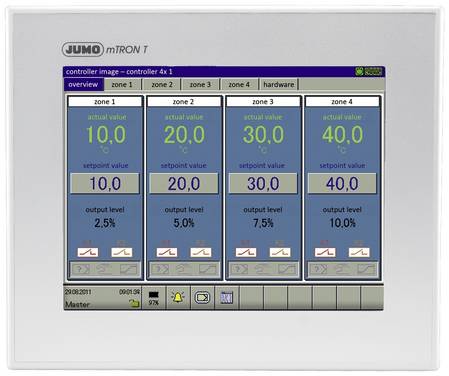
Task: Click the Master user label
Action: 77,304
